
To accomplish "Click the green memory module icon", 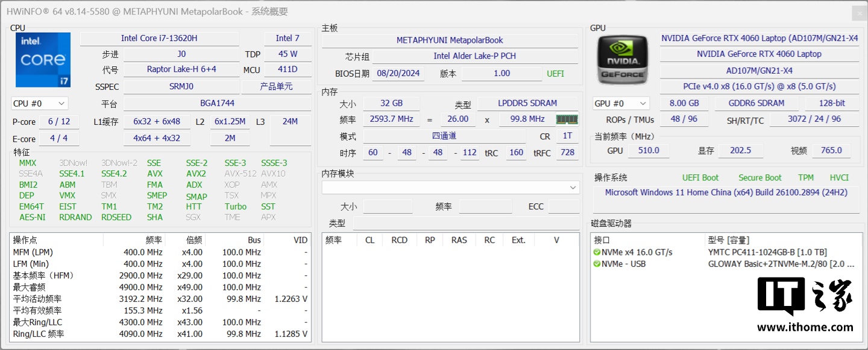I will [567, 119].
